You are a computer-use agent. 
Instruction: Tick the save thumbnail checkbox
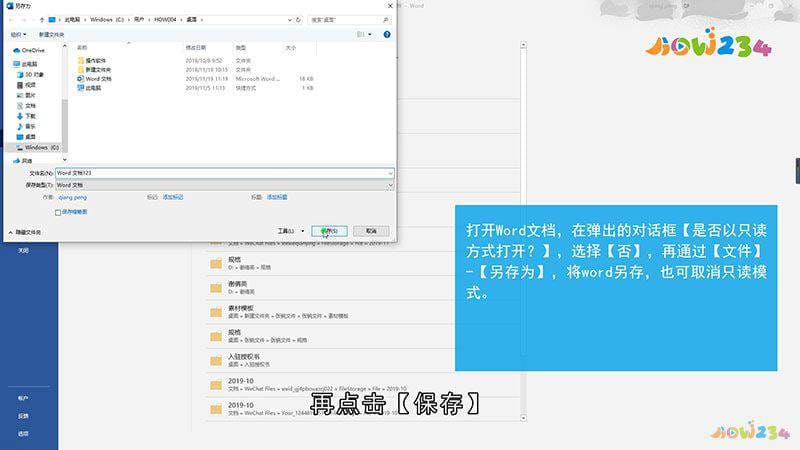(x=58, y=212)
